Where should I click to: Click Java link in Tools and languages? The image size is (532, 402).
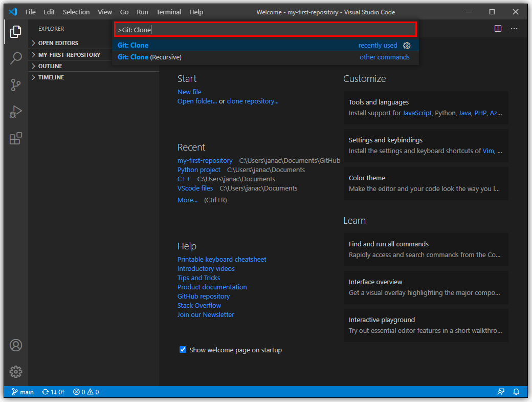point(465,113)
